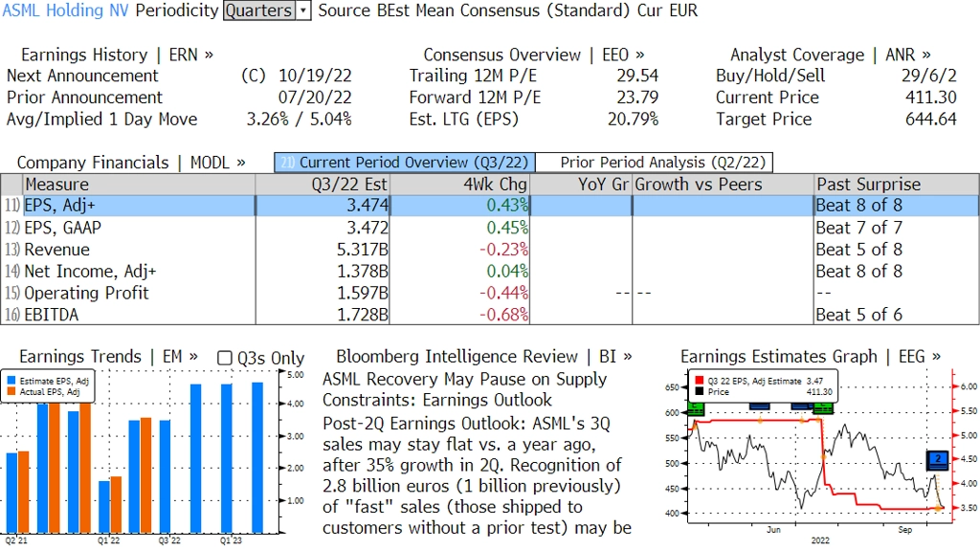This screenshot has height=549, width=980.
Task: Open the Periodicity Quarters dropdown arrow
Action: (303, 11)
